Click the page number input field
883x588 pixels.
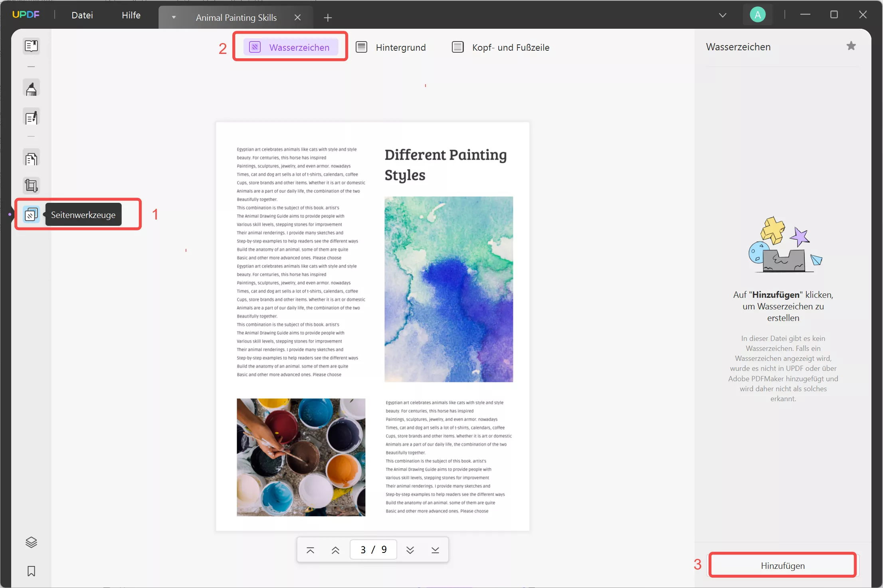point(373,549)
